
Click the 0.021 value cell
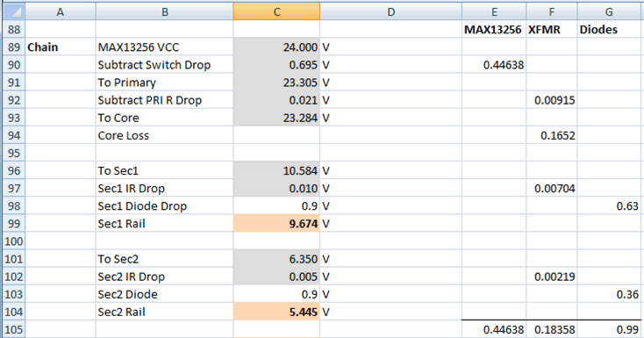276,100
